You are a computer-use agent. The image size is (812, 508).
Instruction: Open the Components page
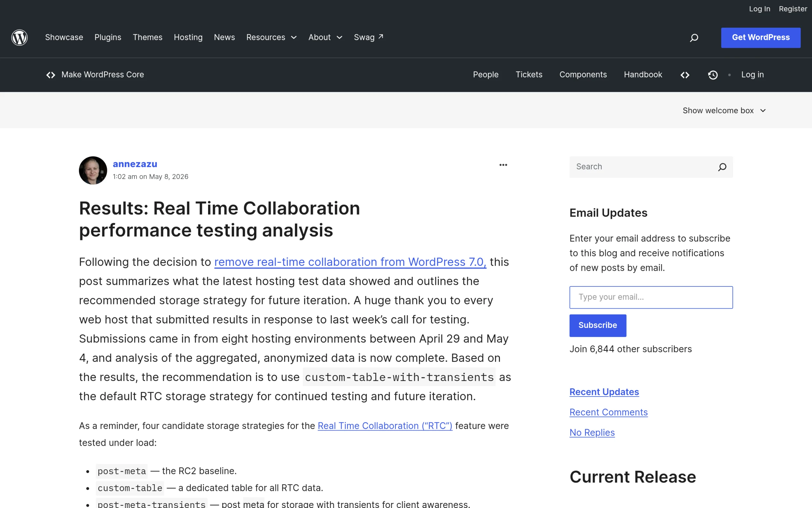(583, 75)
